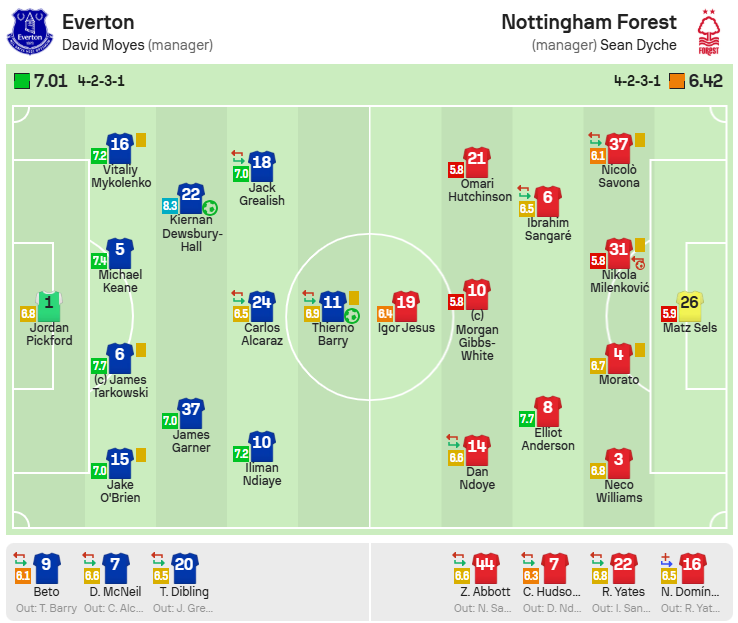This screenshot has width=738, height=623.
Task: Select substitute Beto on the Everton bench
Action: click(x=46, y=591)
